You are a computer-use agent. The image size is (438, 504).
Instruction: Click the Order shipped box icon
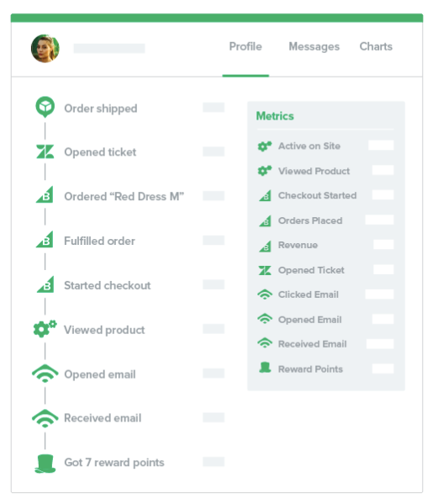tap(45, 107)
